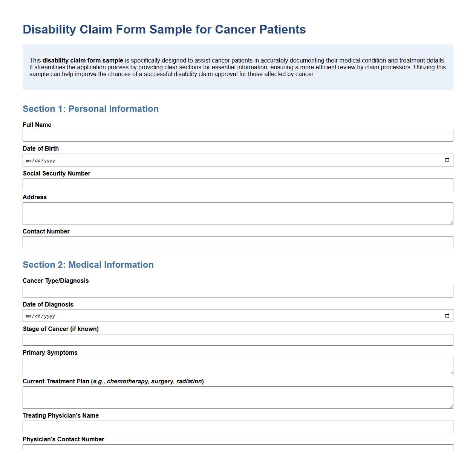Select the Stage of Cancer field
This screenshot has width=476, height=450.
[238, 340]
